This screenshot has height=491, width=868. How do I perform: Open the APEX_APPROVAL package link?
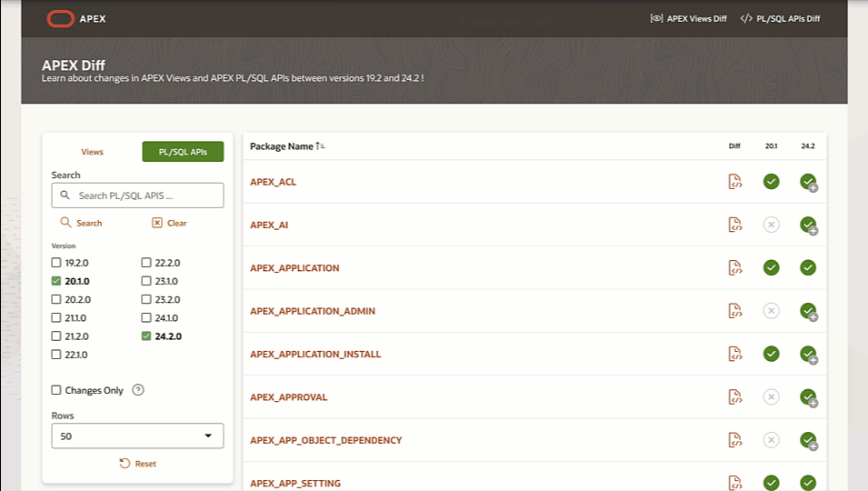pos(288,397)
